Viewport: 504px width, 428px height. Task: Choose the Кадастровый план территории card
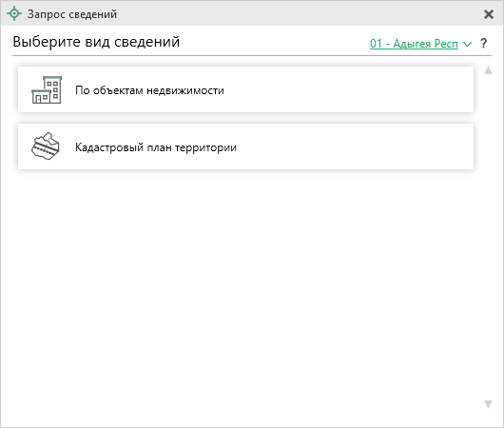[x=245, y=146]
